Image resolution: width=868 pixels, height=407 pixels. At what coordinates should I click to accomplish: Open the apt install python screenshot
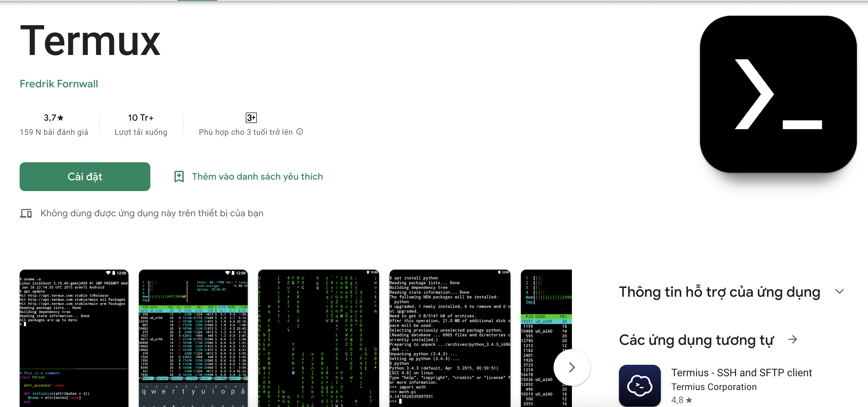tap(450, 338)
